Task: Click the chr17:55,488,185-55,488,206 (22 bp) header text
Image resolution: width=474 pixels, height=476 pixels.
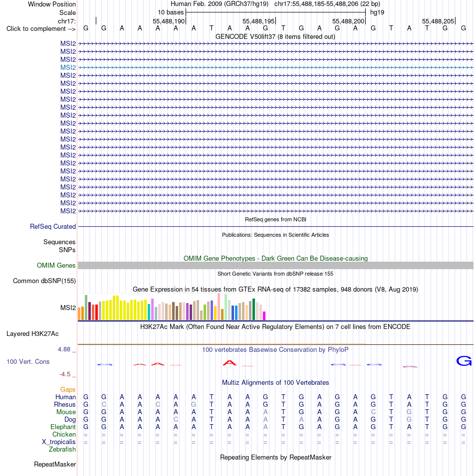Action: click(327, 4)
